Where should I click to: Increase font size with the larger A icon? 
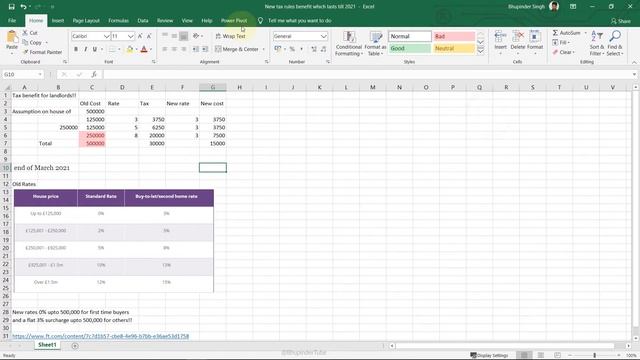point(140,36)
